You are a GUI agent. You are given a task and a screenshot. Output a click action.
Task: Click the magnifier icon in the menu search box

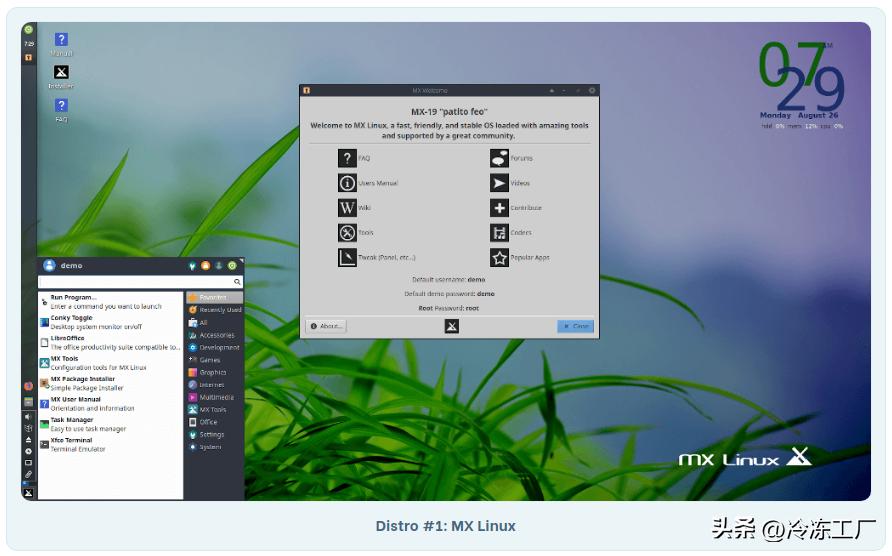tap(237, 282)
